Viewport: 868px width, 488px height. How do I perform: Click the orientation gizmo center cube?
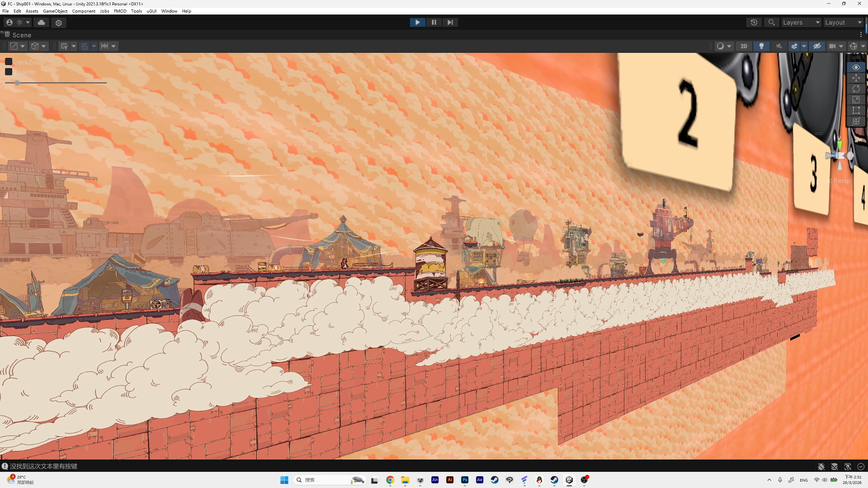(x=840, y=155)
